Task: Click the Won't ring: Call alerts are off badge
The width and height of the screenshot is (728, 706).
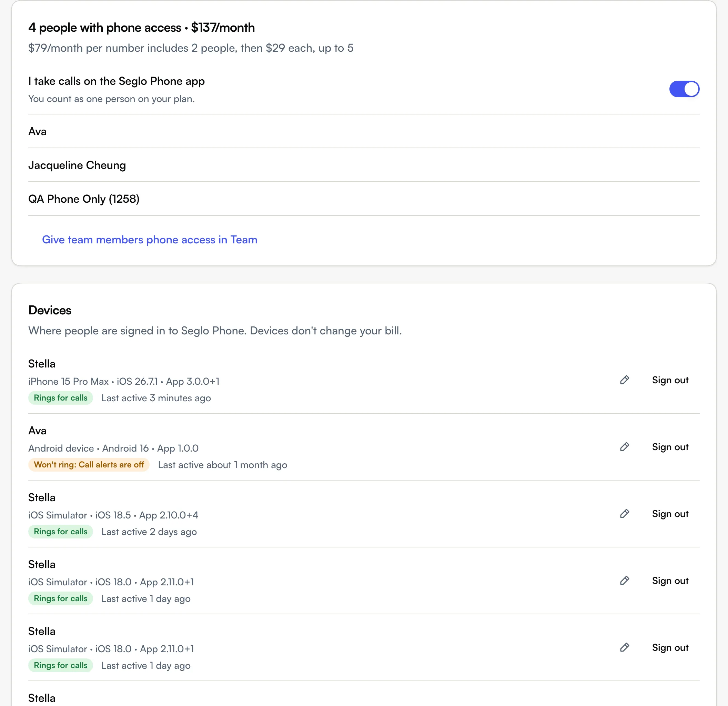Action: coord(89,465)
